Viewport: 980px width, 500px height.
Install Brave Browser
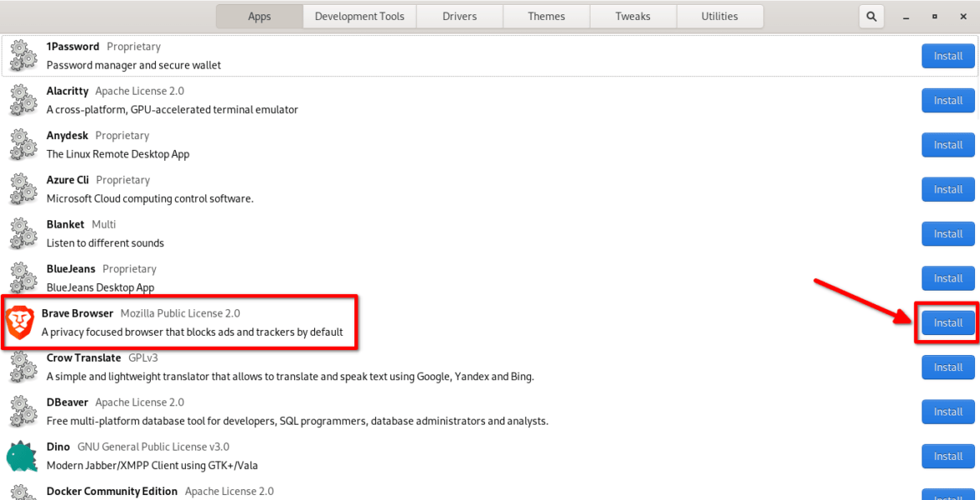point(948,323)
